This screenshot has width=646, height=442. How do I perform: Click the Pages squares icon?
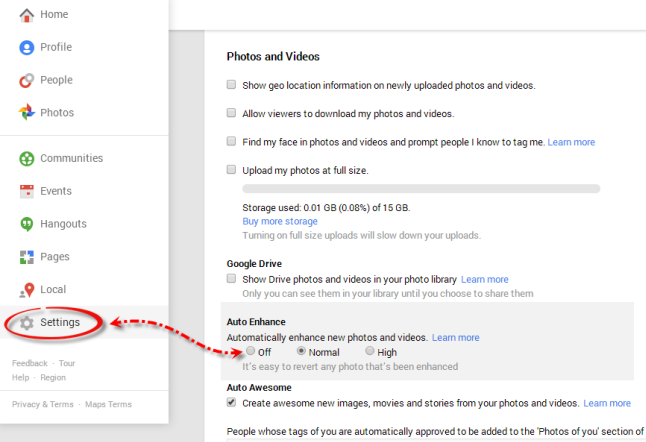pos(27,257)
